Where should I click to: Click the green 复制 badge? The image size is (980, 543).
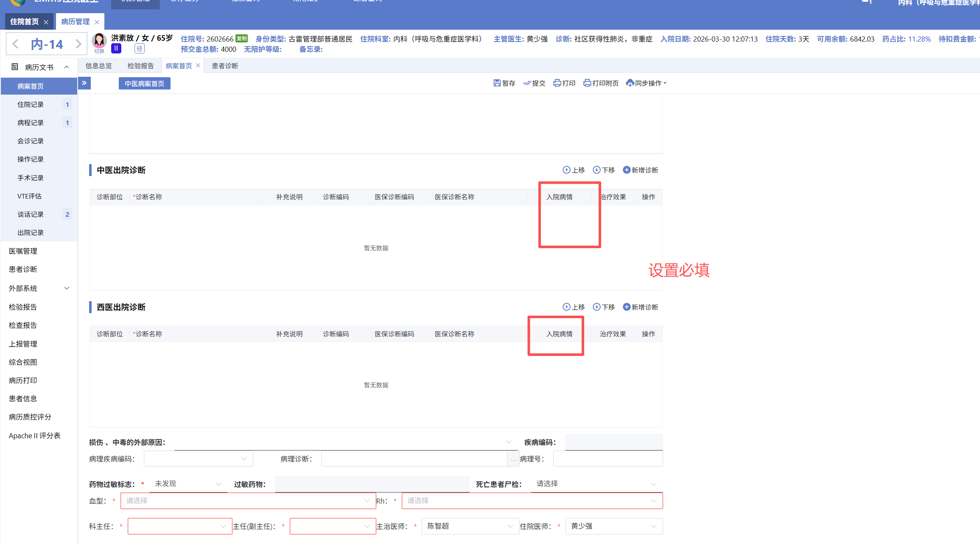click(x=241, y=39)
